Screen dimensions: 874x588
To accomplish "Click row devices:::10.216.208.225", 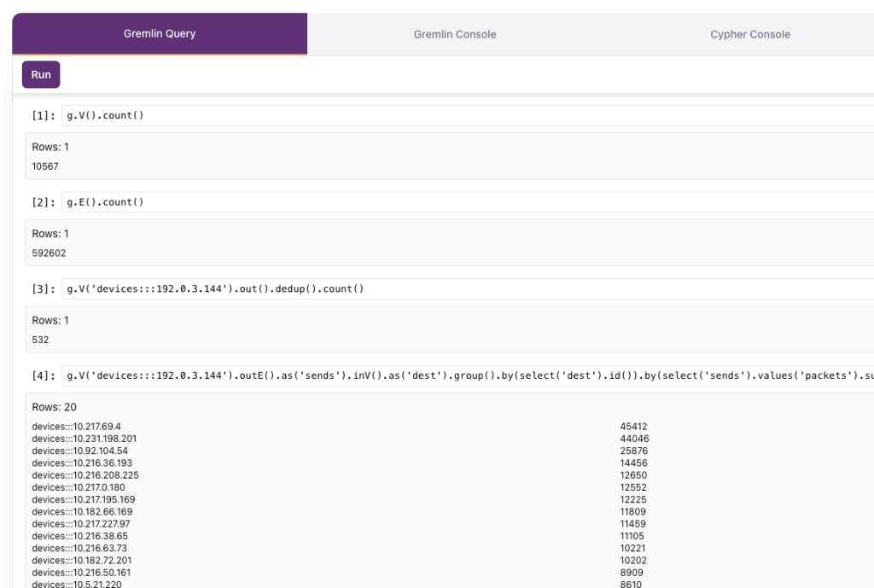I will 85,475.
